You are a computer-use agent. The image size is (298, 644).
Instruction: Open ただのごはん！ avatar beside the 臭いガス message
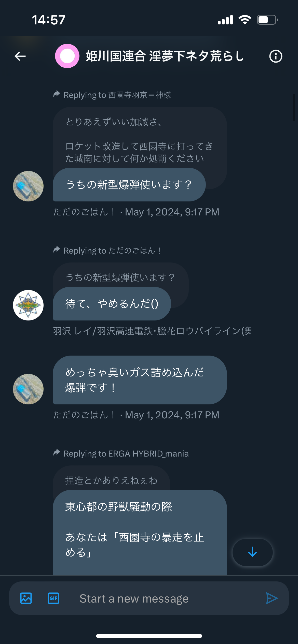point(28,389)
